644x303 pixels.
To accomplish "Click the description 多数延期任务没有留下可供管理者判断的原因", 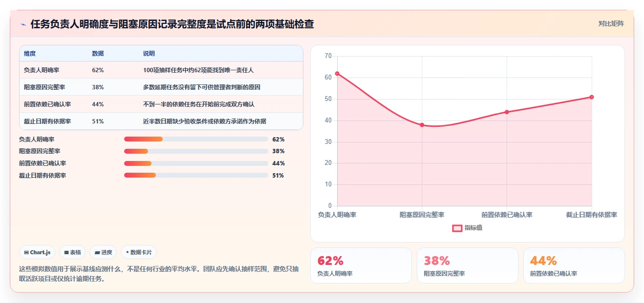I will tap(201, 87).
